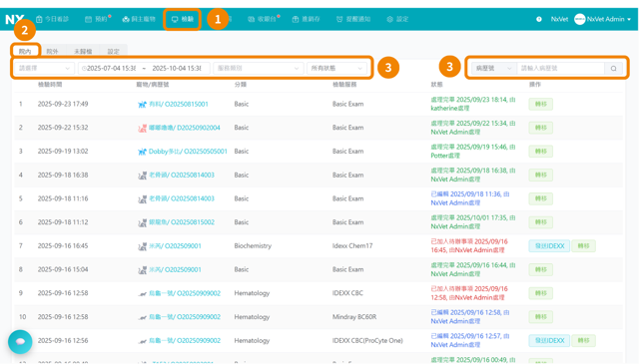Screen dimensions: 639x364
Task: Click 轉移 in the 2025-09-23 17:49 row
Action: pos(541,105)
